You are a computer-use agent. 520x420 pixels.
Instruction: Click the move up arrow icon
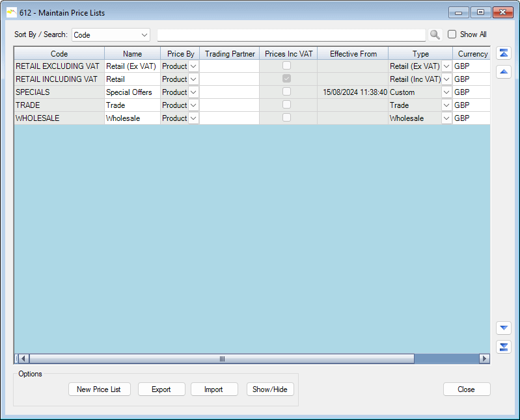(504, 72)
